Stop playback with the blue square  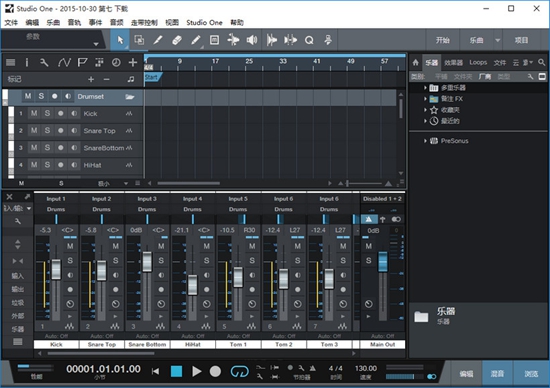(x=176, y=371)
